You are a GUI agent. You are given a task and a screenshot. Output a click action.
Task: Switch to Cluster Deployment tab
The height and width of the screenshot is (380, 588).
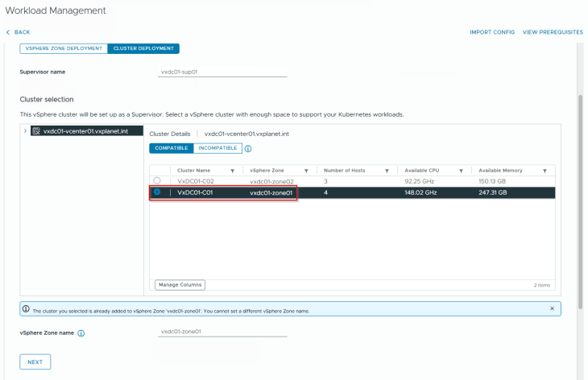click(143, 48)
